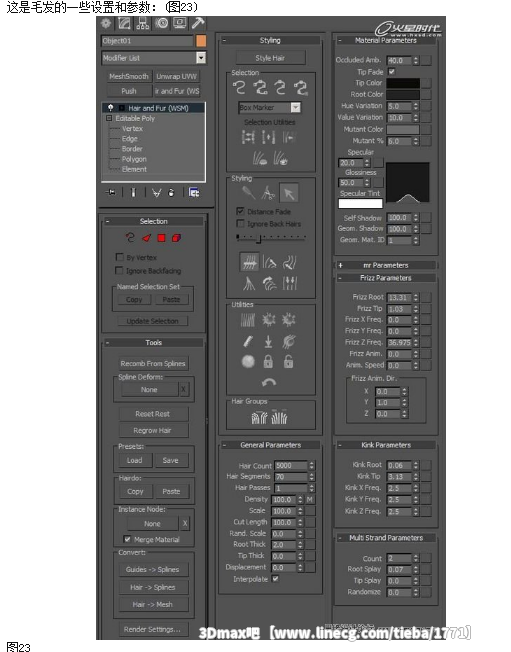Image resolution: width=511 pixels, height=652 pixels.
Task: Switch to the Modify panel tab
Action: coord(124,23)
